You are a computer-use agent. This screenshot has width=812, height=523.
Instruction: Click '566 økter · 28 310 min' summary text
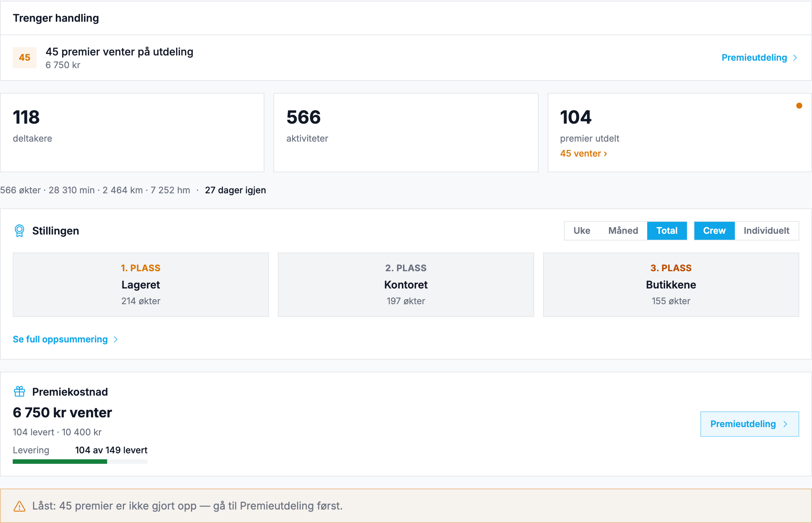tap(47, 190)
